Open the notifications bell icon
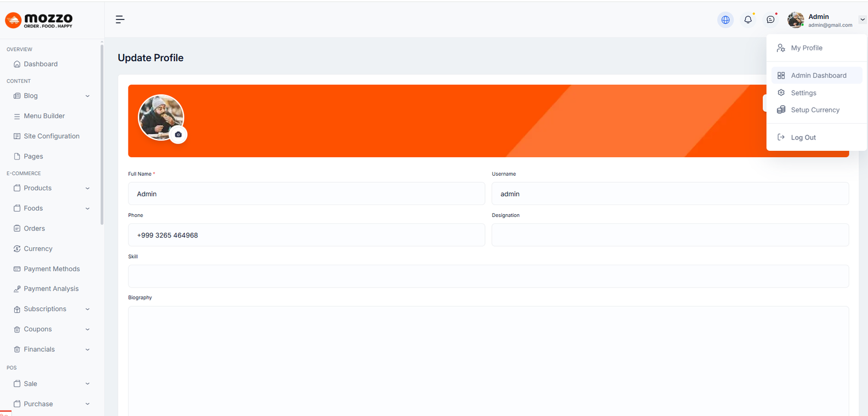The image size is (868, 416). pyautogui.click(x=748, y=20)
